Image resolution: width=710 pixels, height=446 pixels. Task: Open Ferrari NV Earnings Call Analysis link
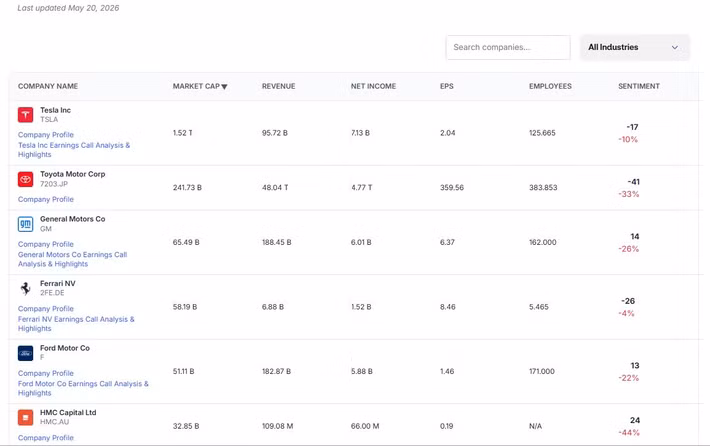coord(76,324)
